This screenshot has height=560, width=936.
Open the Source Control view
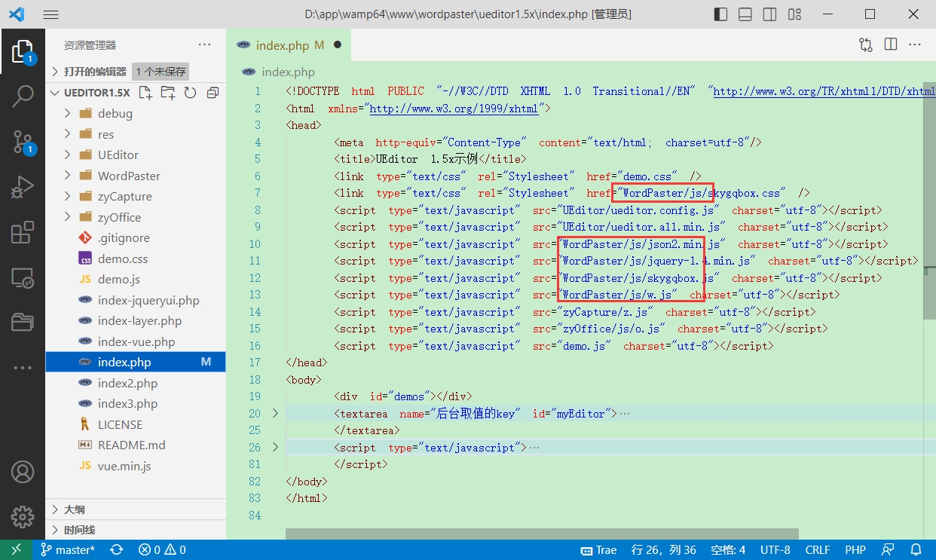23,141
